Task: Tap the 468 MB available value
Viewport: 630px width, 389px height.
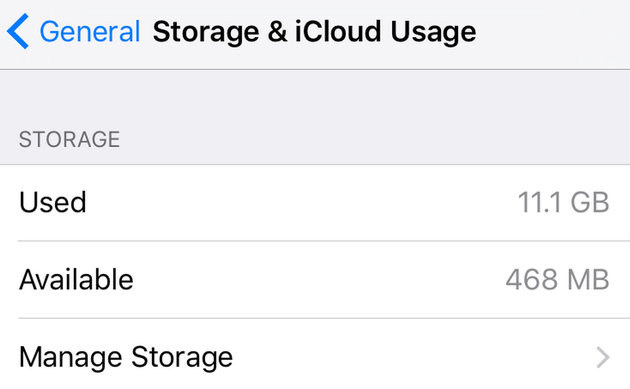Action: point(558,279)
